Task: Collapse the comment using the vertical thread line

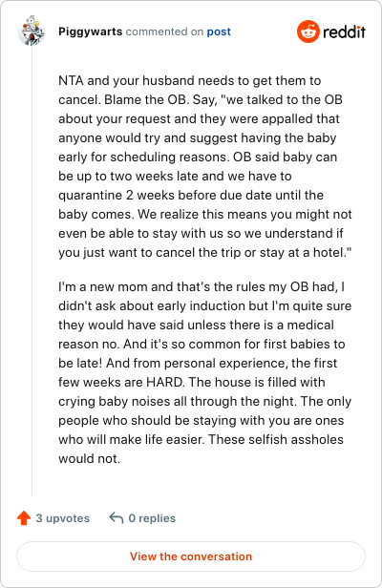Action: click(x=32, y=270)
